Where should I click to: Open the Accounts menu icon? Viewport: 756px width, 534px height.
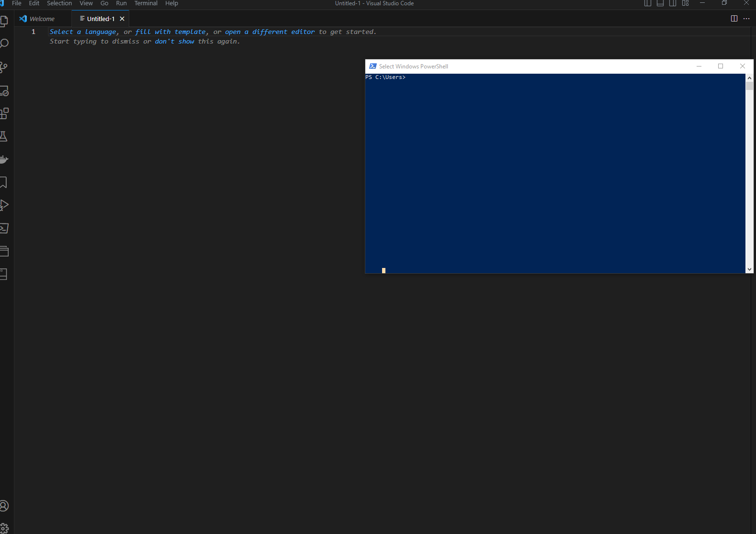click(4, 506)
